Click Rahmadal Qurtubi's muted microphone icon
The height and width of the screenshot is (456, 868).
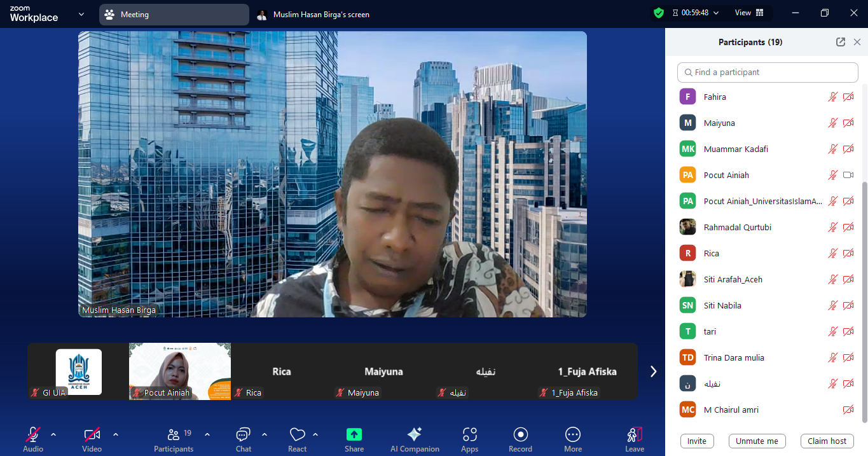point(832,227)
